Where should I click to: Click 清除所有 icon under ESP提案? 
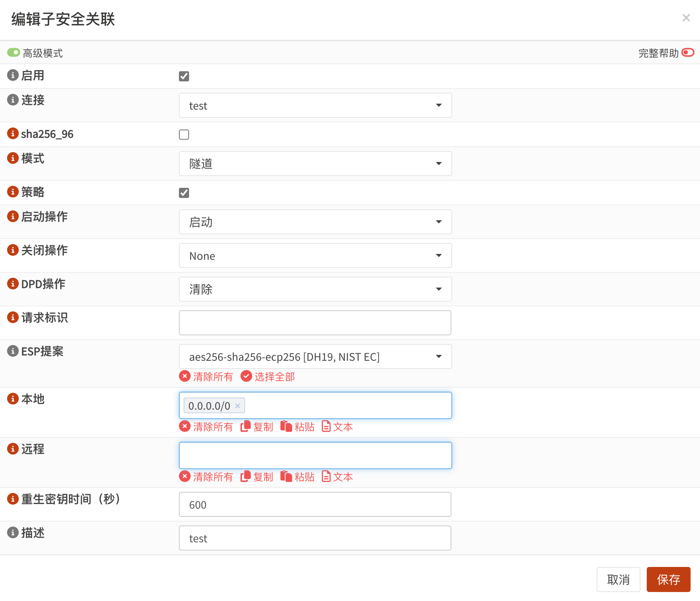[x=185, y=376]
